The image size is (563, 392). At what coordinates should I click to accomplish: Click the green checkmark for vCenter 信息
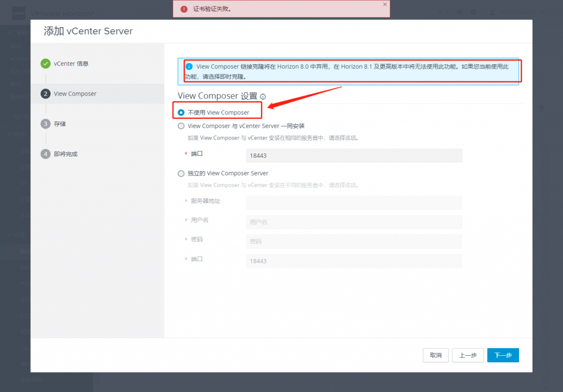click(x=46, y=64)
